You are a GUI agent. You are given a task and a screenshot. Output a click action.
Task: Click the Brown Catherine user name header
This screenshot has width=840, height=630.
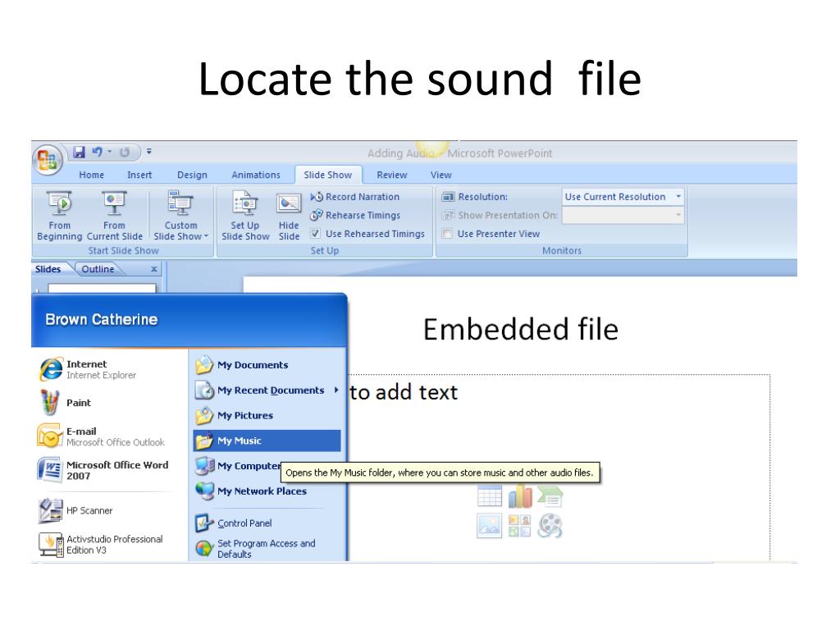[101, 320]
